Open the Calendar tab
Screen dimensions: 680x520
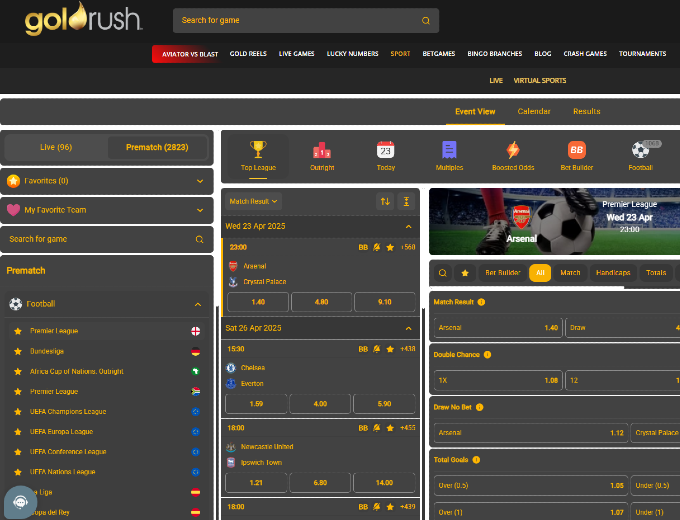(x=534, y=111)
